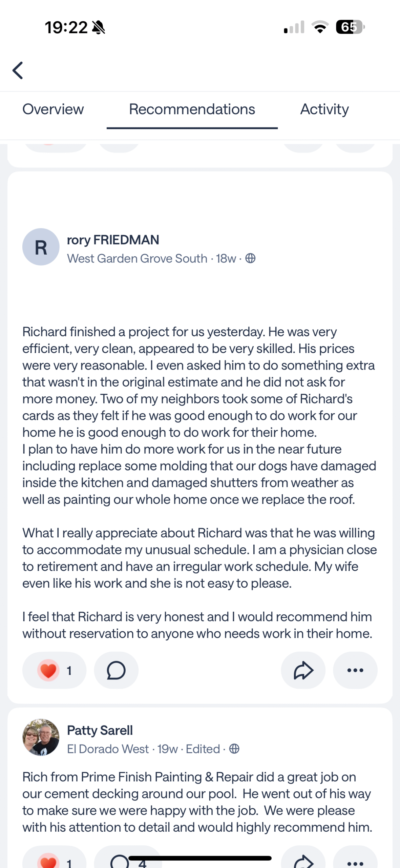Tap the back arrow icon
This screenshot has width=400, height=868.
tap(18, 70)
